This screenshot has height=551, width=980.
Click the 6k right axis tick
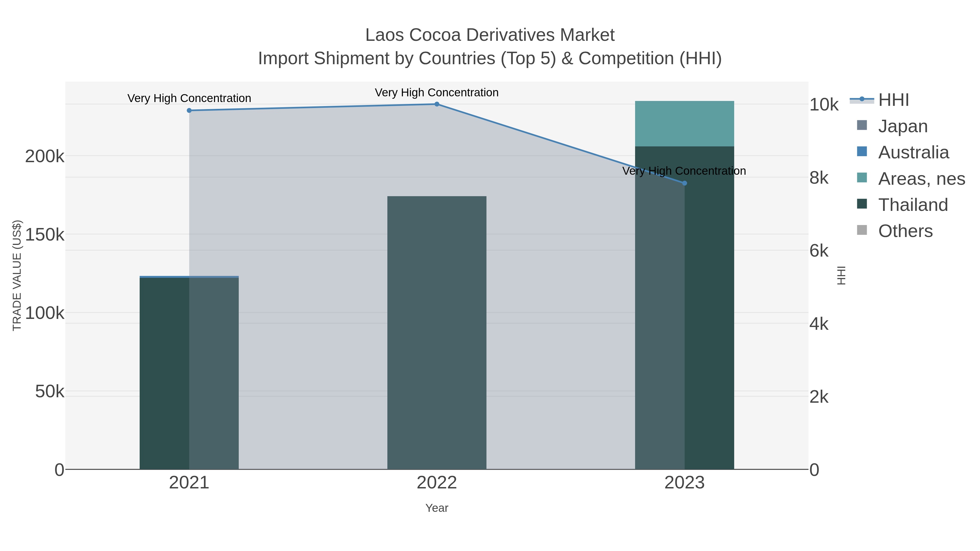819,251
